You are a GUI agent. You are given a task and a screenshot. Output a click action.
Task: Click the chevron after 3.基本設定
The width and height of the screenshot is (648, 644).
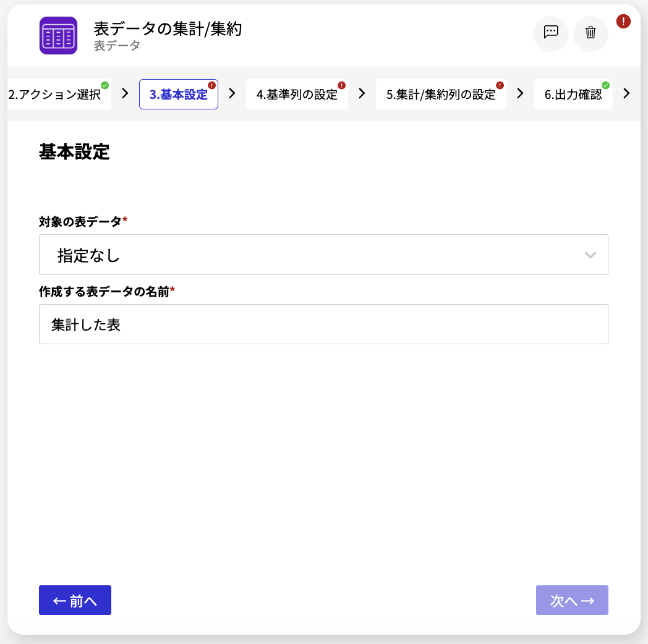click(232, 93)
